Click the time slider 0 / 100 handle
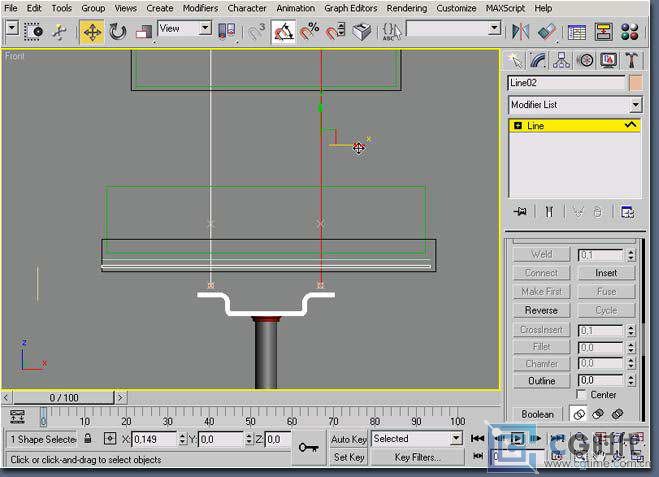The height and width of the screenshot is (477, 659). click(x=63, y=398)
